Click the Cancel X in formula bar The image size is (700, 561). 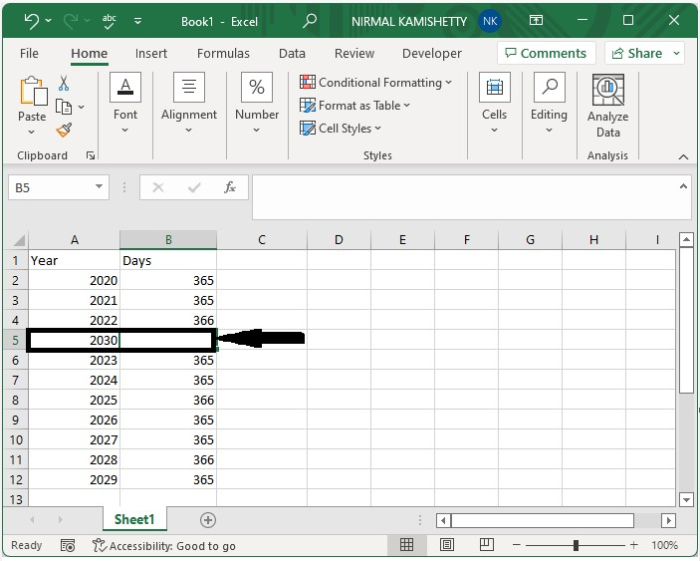tap(158, 187)
